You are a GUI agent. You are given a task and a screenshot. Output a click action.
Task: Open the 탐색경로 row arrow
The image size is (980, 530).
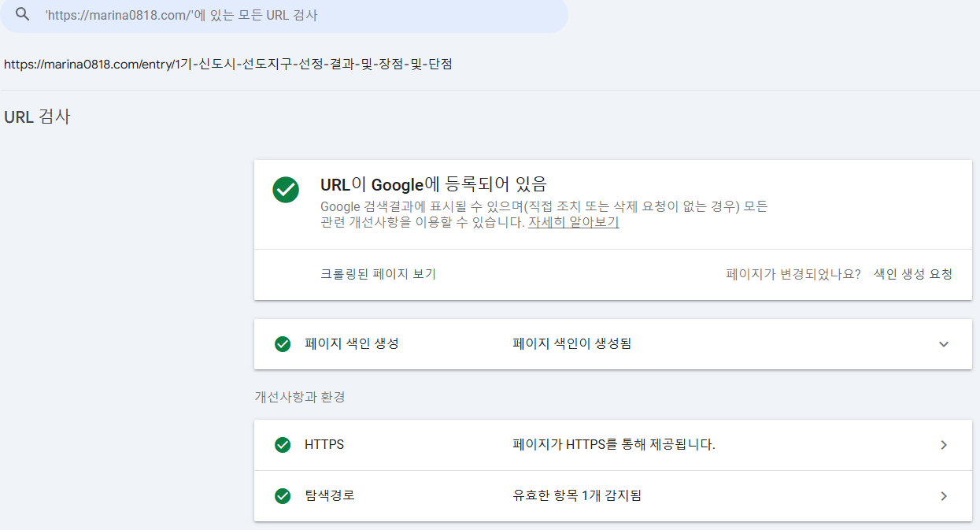point(944,496)
